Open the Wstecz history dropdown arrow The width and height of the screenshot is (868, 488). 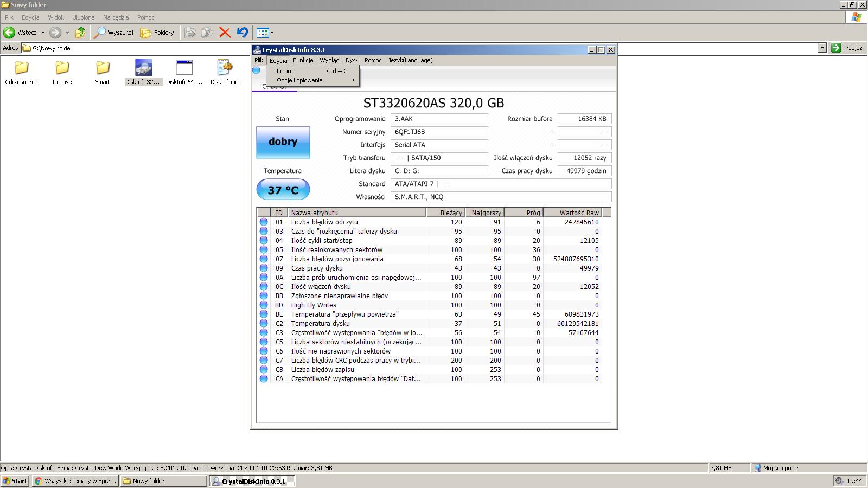(43, 33)
